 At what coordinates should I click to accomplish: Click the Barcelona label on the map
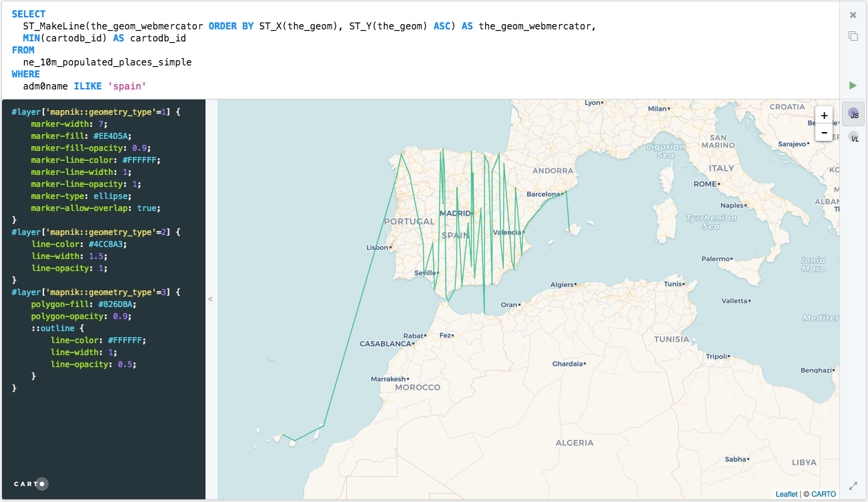544,194
